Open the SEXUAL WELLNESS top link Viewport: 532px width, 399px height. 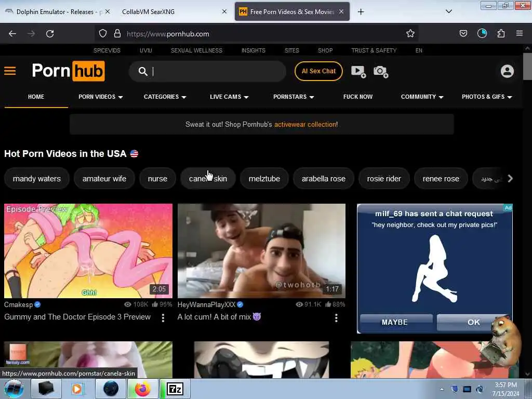point(196,50)
